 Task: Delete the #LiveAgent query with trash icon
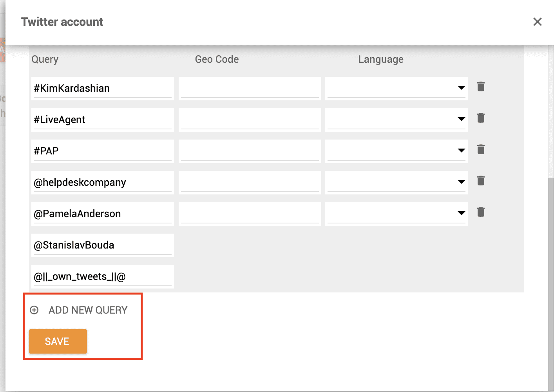tap(481, 118)
